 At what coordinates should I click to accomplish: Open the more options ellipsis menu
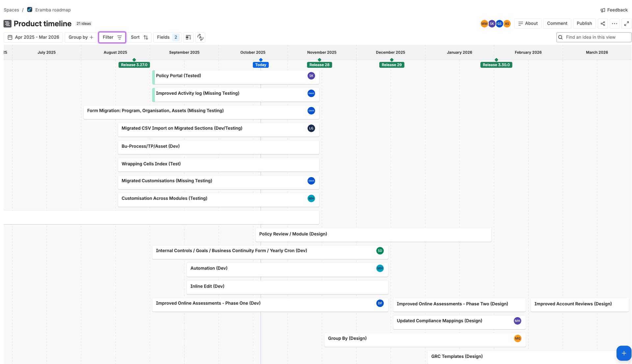point(615,23)
